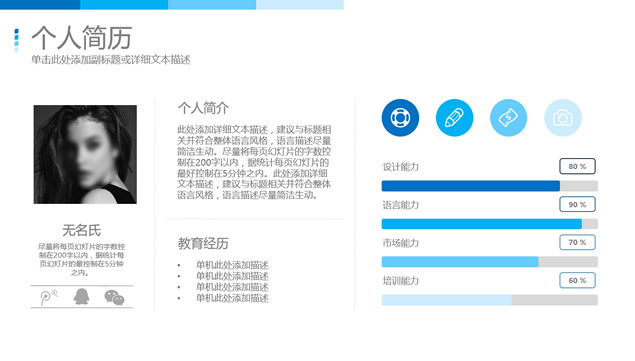Click the QQ penguin icon

pos(81,297)
